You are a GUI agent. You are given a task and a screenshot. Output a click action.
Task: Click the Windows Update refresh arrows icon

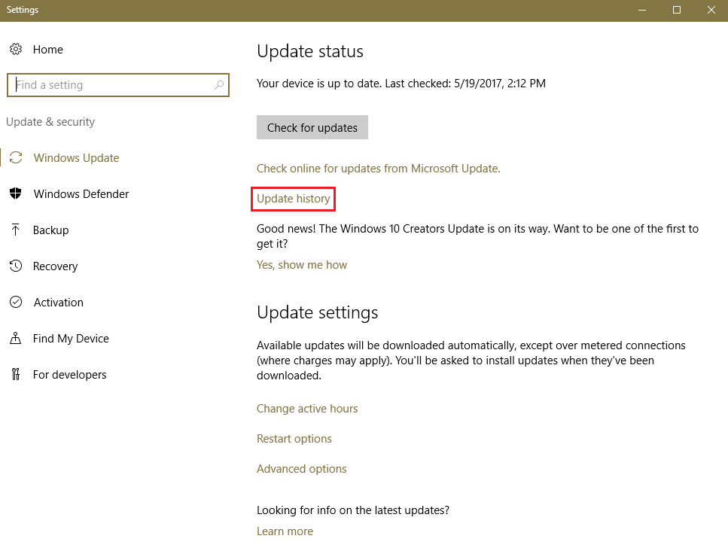(16, 158)
